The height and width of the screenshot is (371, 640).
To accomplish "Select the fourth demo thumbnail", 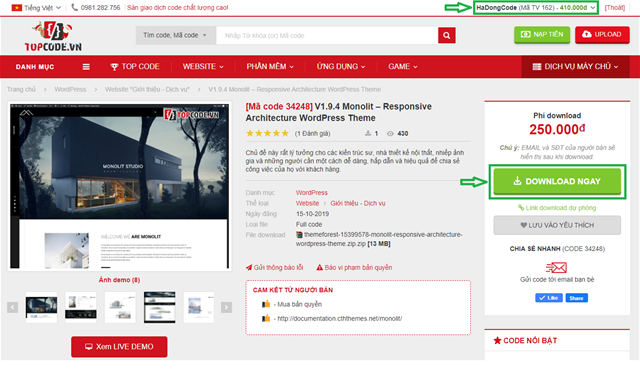I will [160, 307].
